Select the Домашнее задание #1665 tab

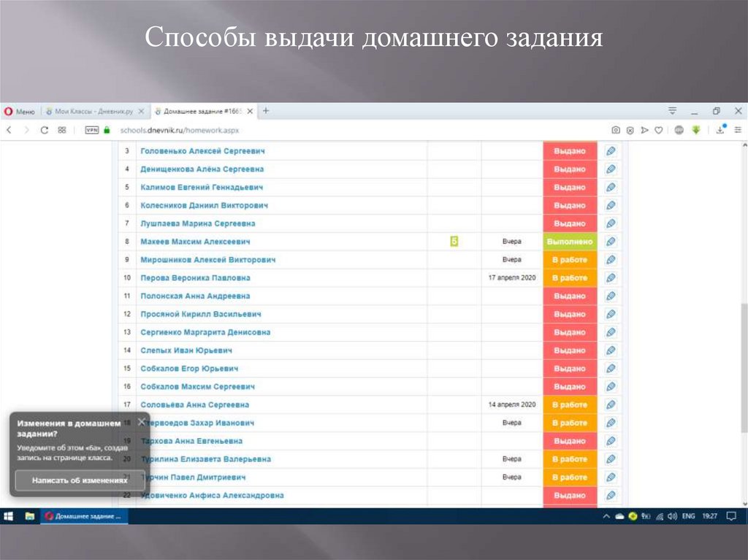205,111
